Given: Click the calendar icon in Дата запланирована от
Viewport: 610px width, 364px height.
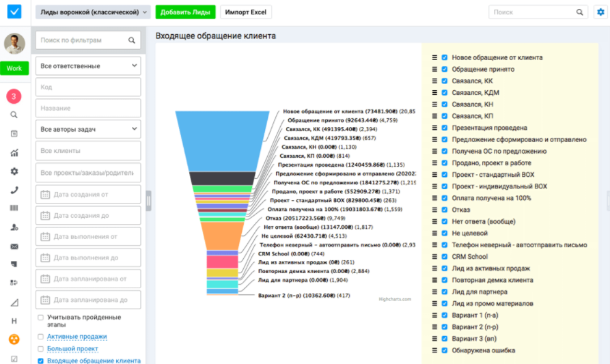Looking at the screenshot, I should coord(45,279).
